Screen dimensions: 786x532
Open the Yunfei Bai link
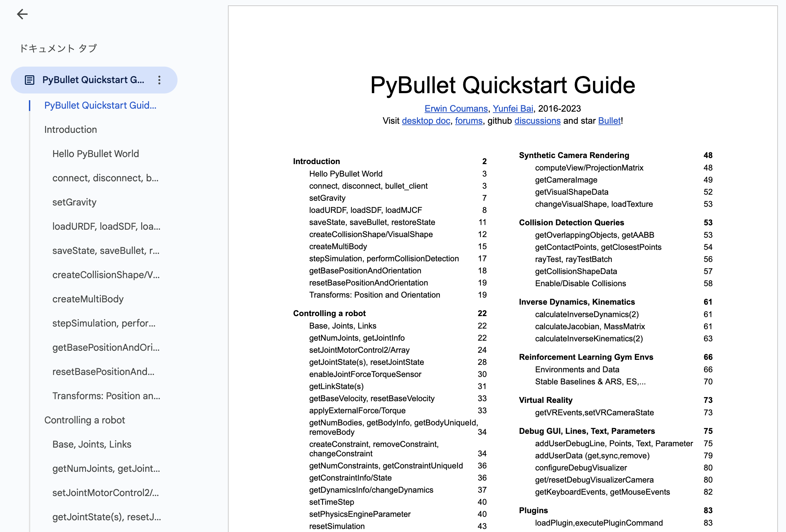pos(512,109)
